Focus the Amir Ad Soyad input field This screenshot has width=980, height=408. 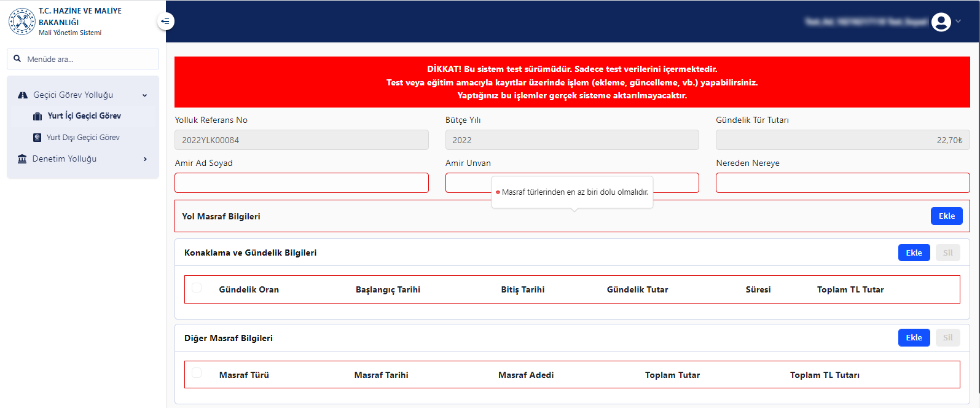[302, 183]
